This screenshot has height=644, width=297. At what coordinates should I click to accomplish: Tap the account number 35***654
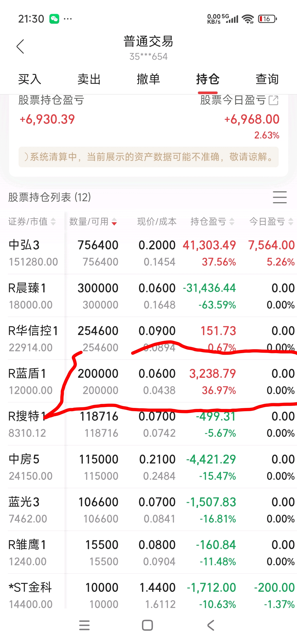point(148,56)
